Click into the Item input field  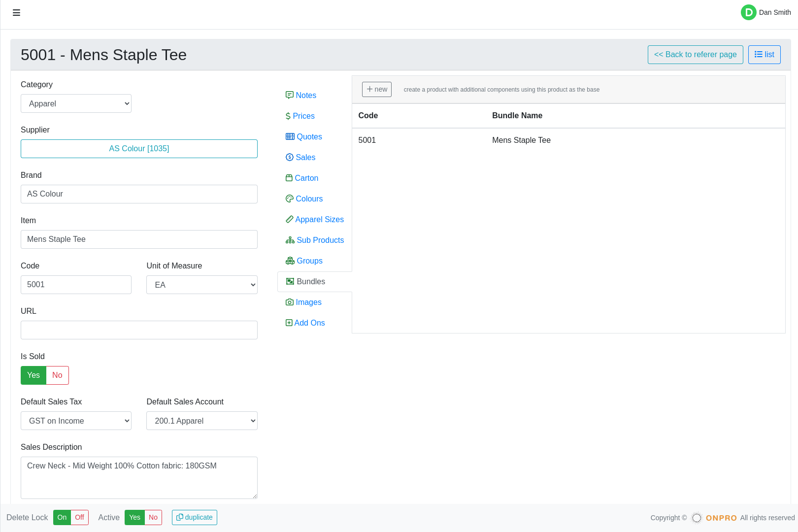[139, 239]
